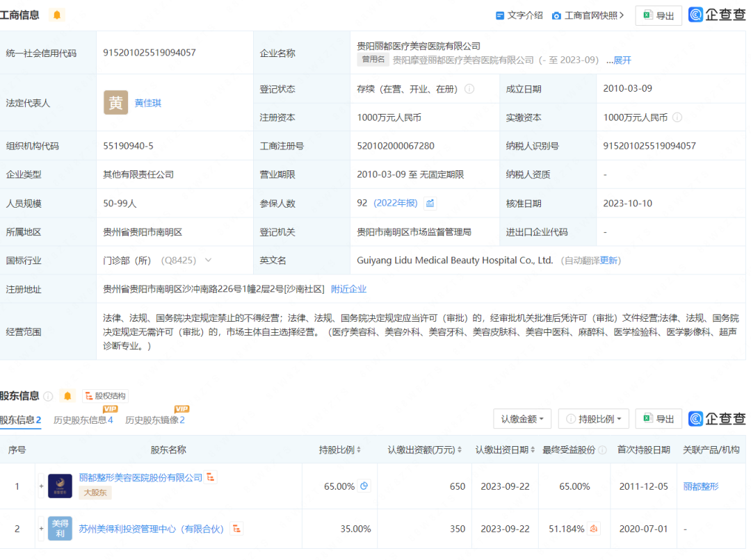Image resolution: width=751 pixels, height=560 pixels.
Task: Expand row 1 with the plus toggle
Action: (x=41, y=486)
